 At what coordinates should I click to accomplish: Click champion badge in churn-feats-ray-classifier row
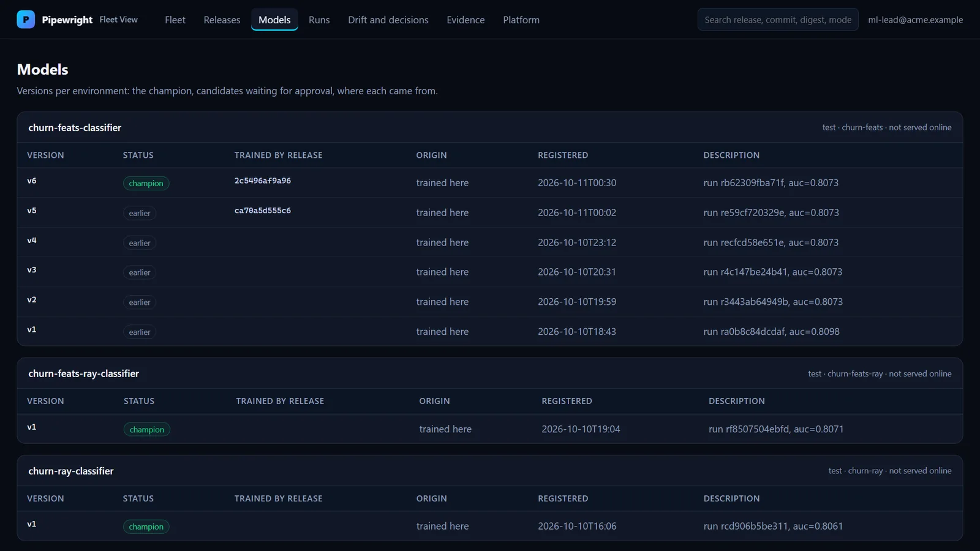click(147, 429)
